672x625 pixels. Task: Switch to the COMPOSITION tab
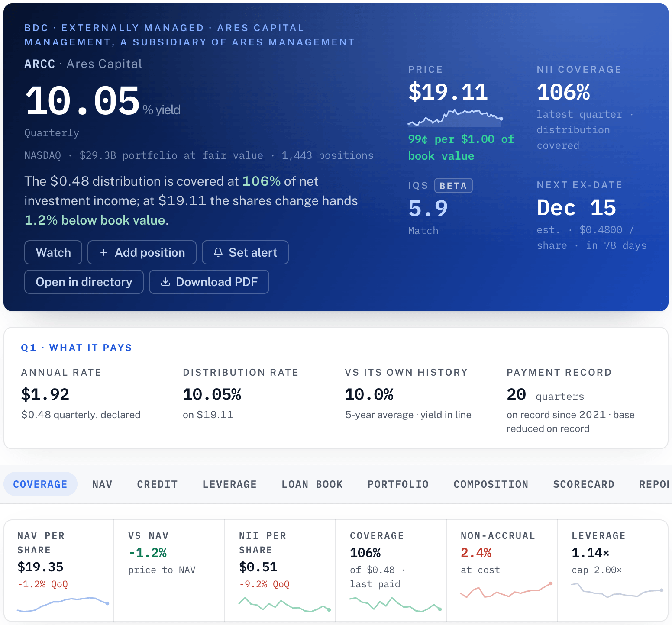[491, 484]
